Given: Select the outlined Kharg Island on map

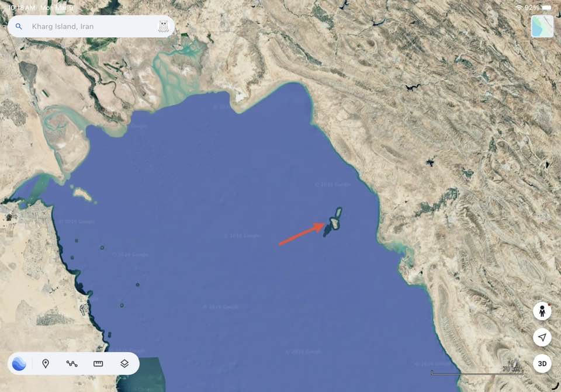Looking at the screenshot, I should (335, 219).
